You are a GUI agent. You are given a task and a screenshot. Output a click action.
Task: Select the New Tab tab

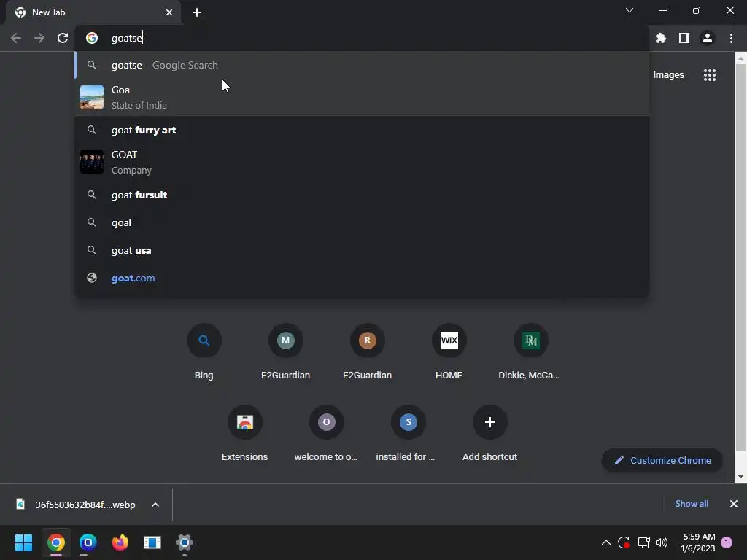(x=93, y=12)
